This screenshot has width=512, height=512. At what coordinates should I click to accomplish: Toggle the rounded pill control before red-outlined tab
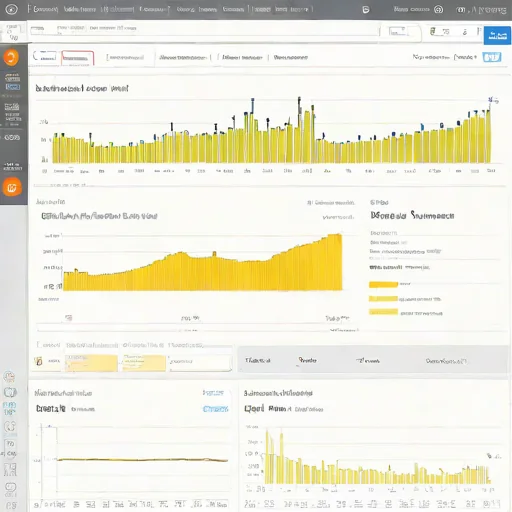click(45, 57)
